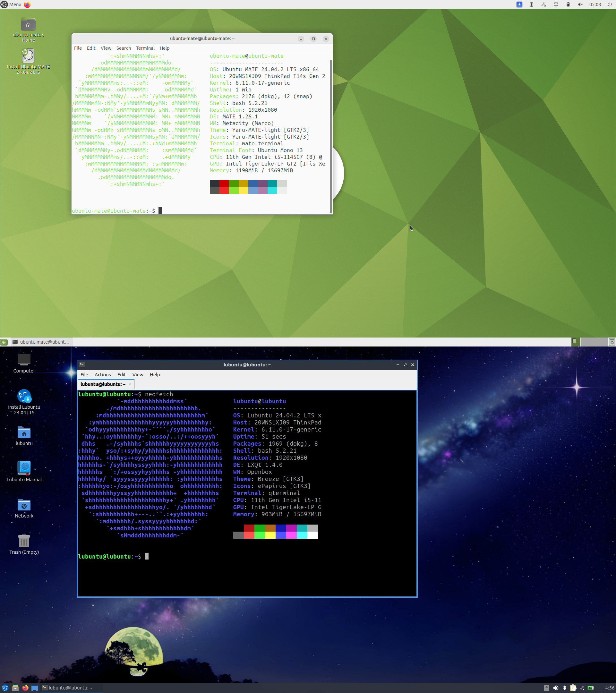The height and width of the screenshot is (693, 616).
Task: Open Lubuntu Manual desktop icon
Action: pyautogui.click(x=24, y=472)
